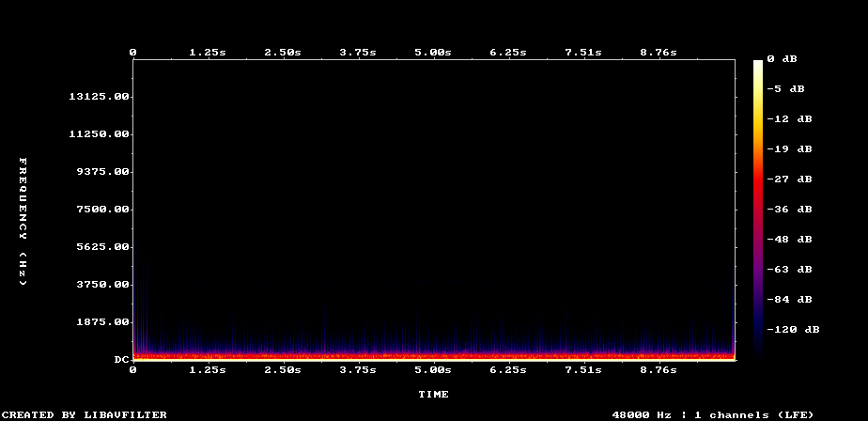
Task: Click the 3750.00 frequency axis label
Action: 102,285
